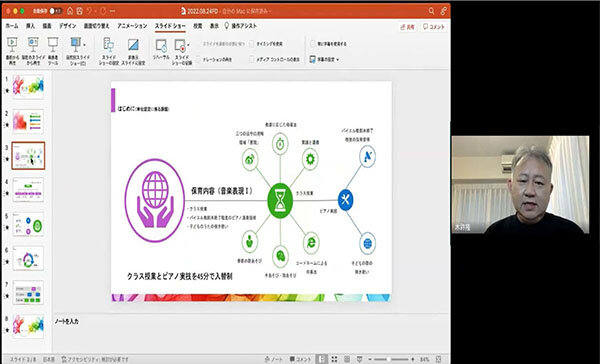The width and height of the screenshot is (600, 364).
Task: Open the アニメーション ribbon tab
Action: coord(132,26)
